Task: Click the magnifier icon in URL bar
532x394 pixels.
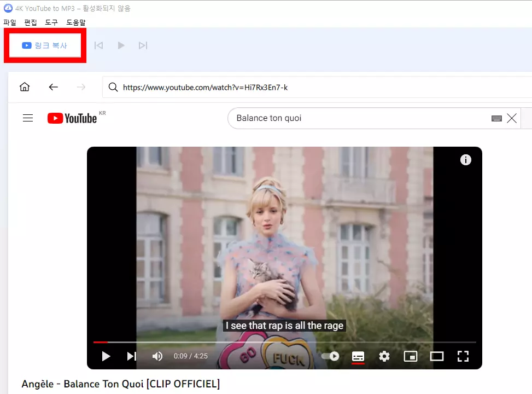Action: click(x=113, y=88)
